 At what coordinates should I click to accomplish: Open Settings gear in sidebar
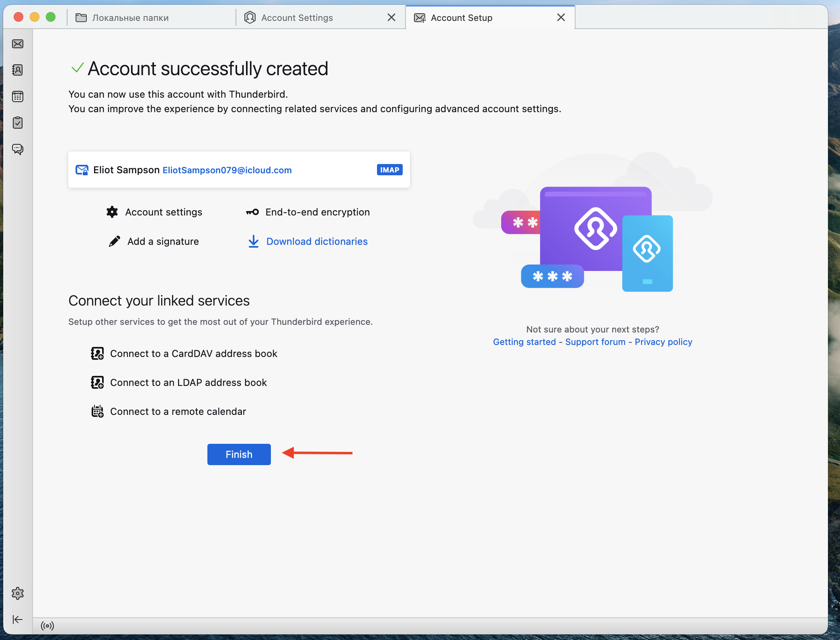(x=18, y=593)
